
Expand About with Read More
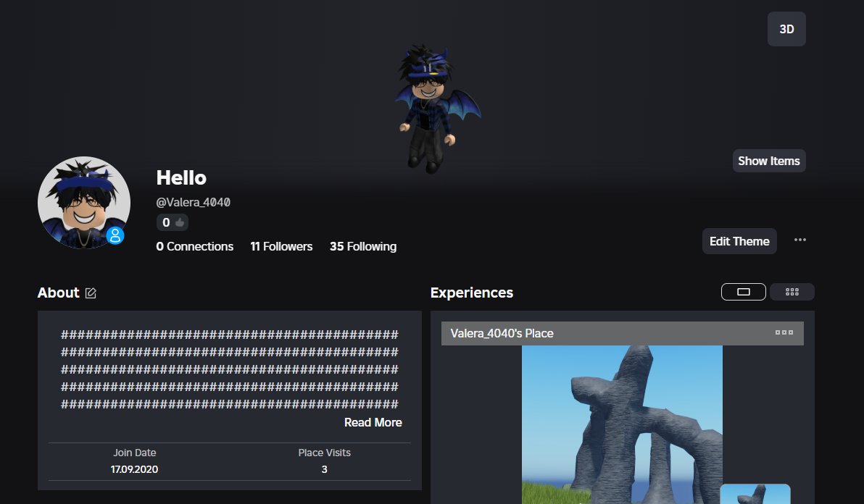(373, 423)
